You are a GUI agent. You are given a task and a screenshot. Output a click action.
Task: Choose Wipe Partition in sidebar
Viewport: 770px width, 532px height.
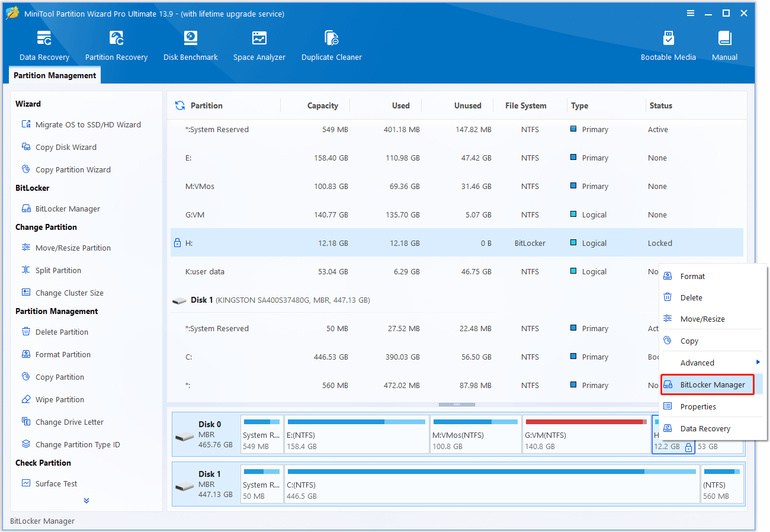click(x=52, y=399)
